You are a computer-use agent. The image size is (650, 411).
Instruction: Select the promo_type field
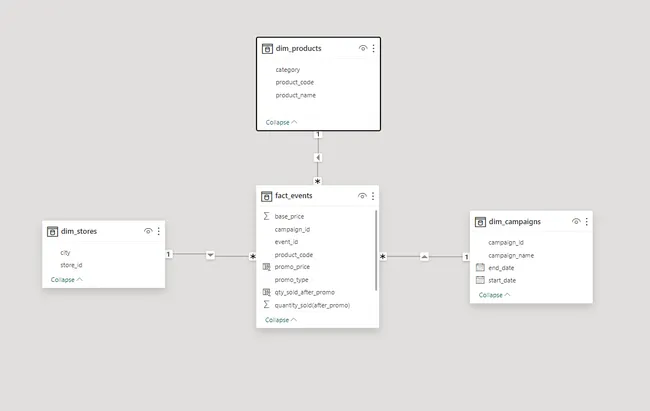291,280
